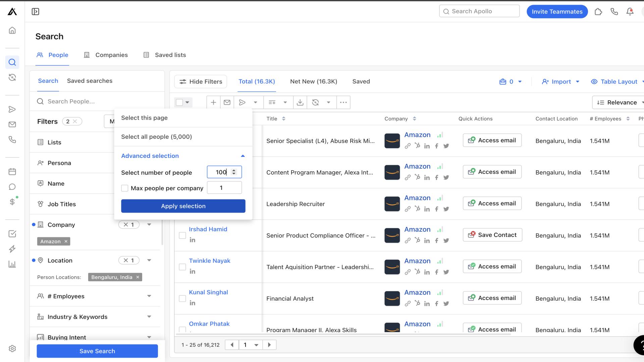The image size is (644, 362).
Task: Click the export download toolbar icon
Action: tap(300, 103)
